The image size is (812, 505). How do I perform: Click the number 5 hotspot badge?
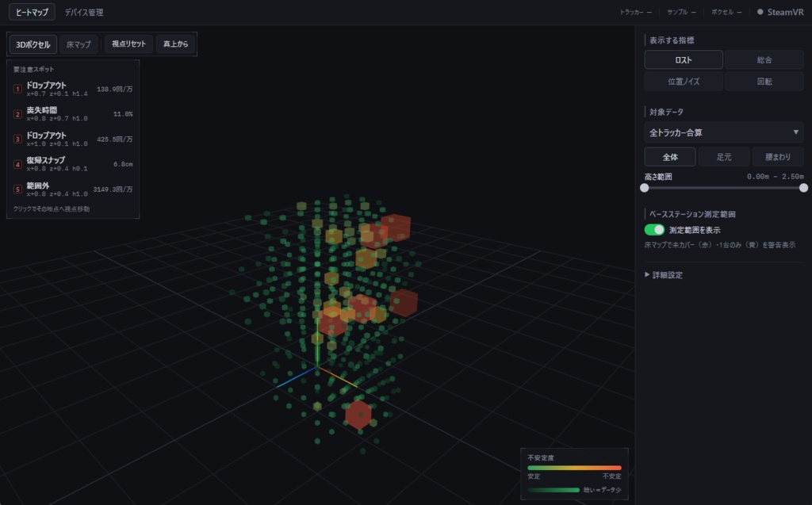coord(17,189)
